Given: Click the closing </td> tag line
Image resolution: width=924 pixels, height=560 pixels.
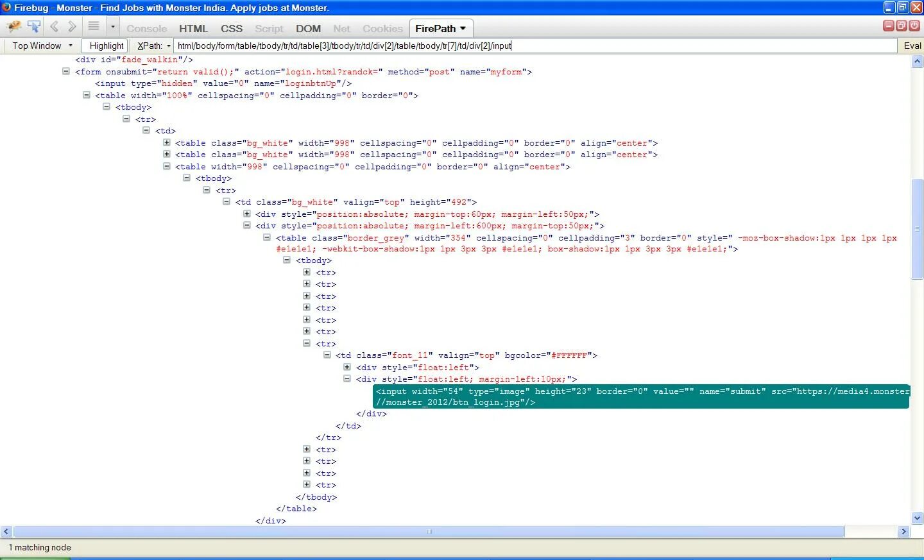Looking at the screenshot, I should tap(348, 426).
